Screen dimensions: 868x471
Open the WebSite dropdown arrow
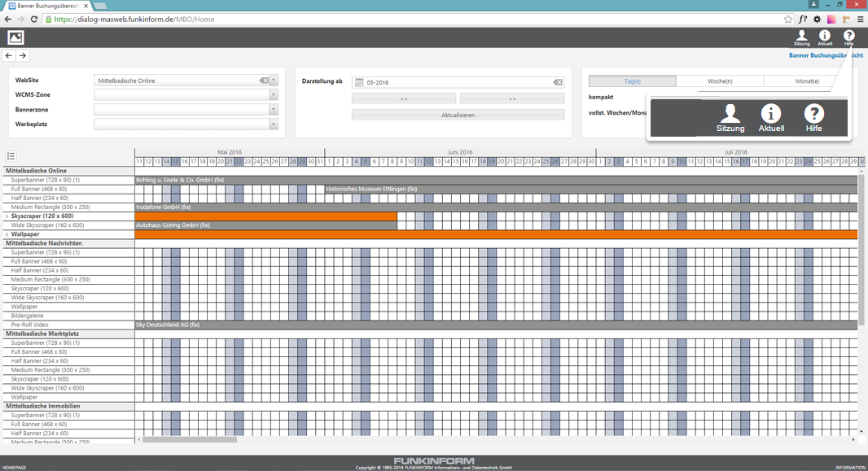(x=274, y=81)
